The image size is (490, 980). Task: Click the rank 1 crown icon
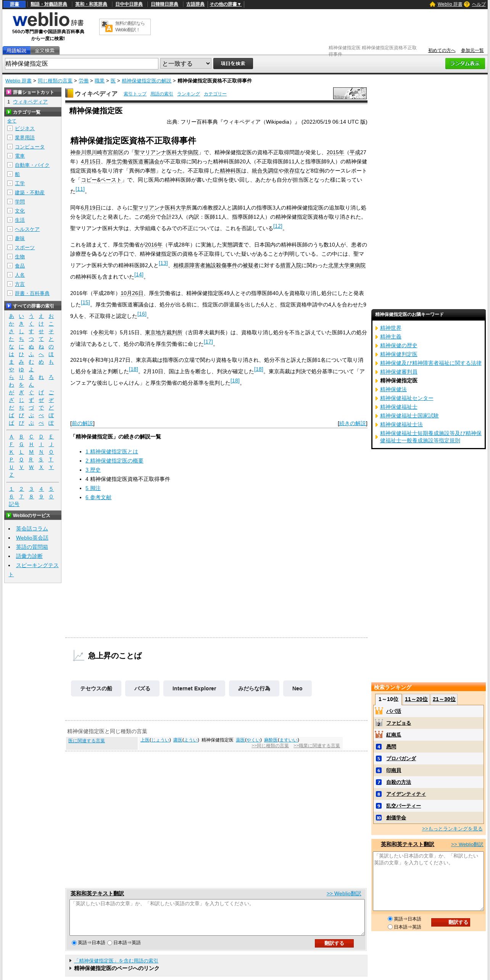coord(379,711)
